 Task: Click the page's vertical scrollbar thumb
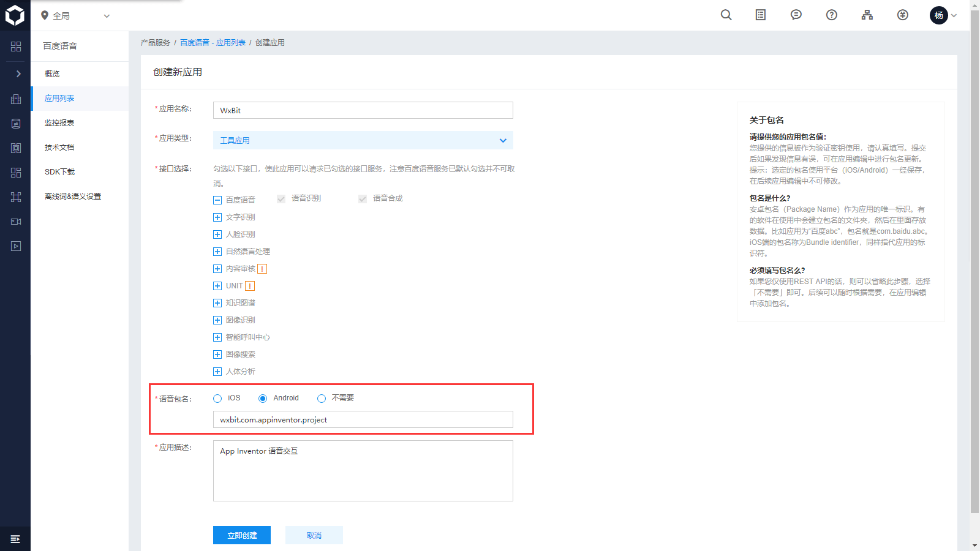pos(975,261)
